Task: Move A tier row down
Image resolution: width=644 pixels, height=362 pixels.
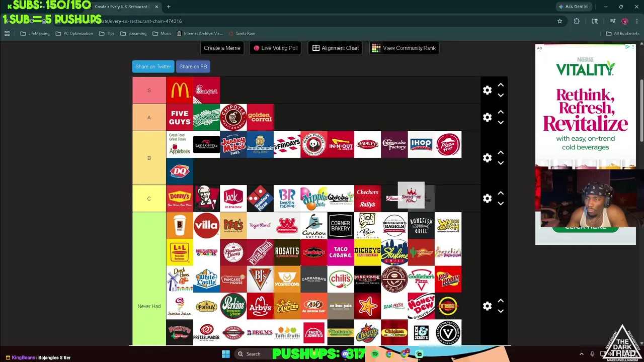Action: 501,122
